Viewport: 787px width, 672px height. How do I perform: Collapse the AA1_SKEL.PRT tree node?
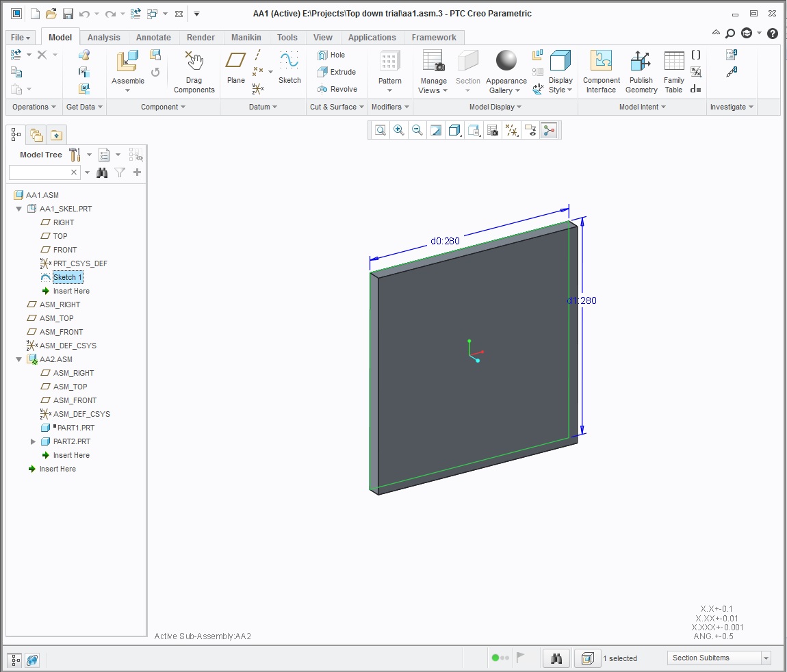point(18,209)
